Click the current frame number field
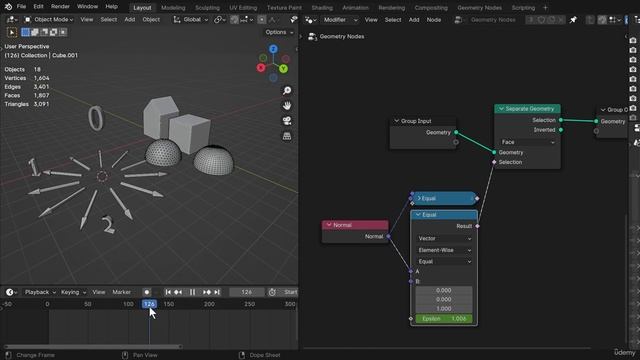This screenshot has width=640, height=360. pos(247,292)
